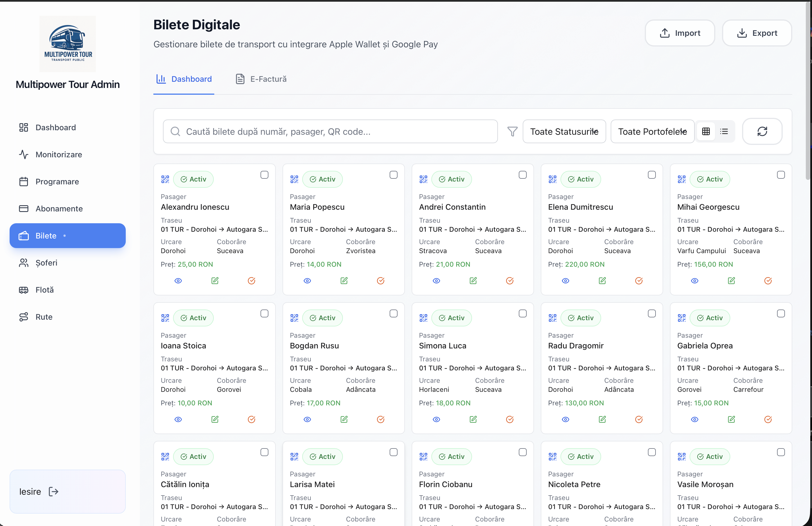
Task: Open the Dashboard tab
Action: 184,79
